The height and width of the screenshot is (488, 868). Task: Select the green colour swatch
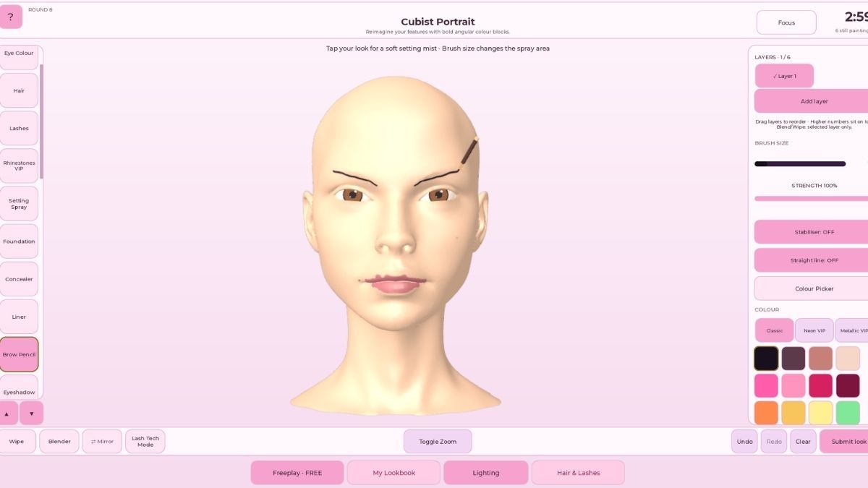(848, 413)
